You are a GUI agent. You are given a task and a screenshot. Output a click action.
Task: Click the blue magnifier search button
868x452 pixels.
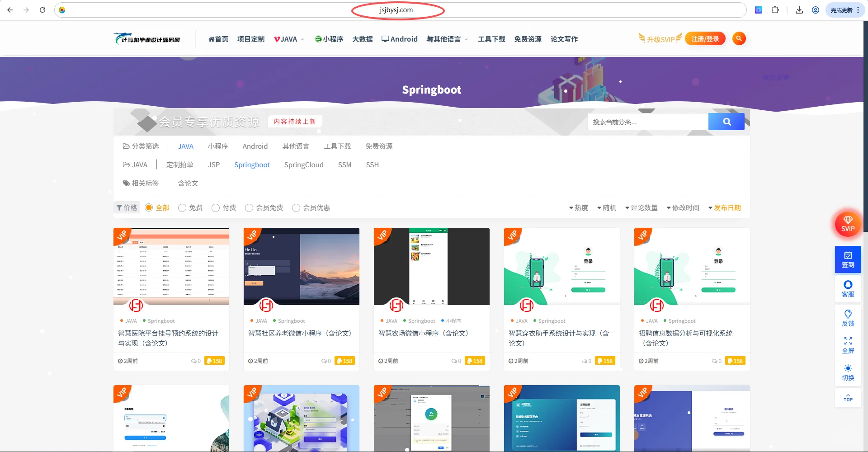[726, 121]
